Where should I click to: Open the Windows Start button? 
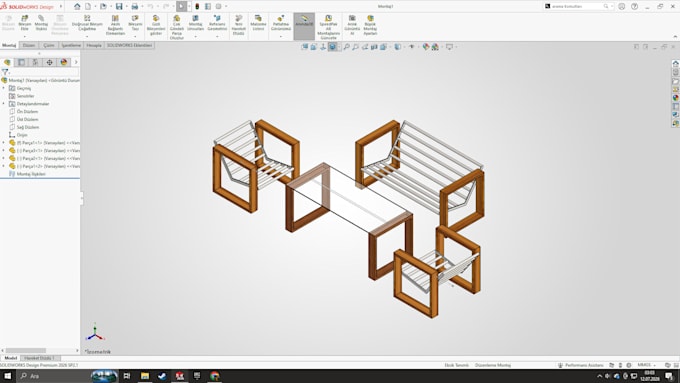(8, 376)
